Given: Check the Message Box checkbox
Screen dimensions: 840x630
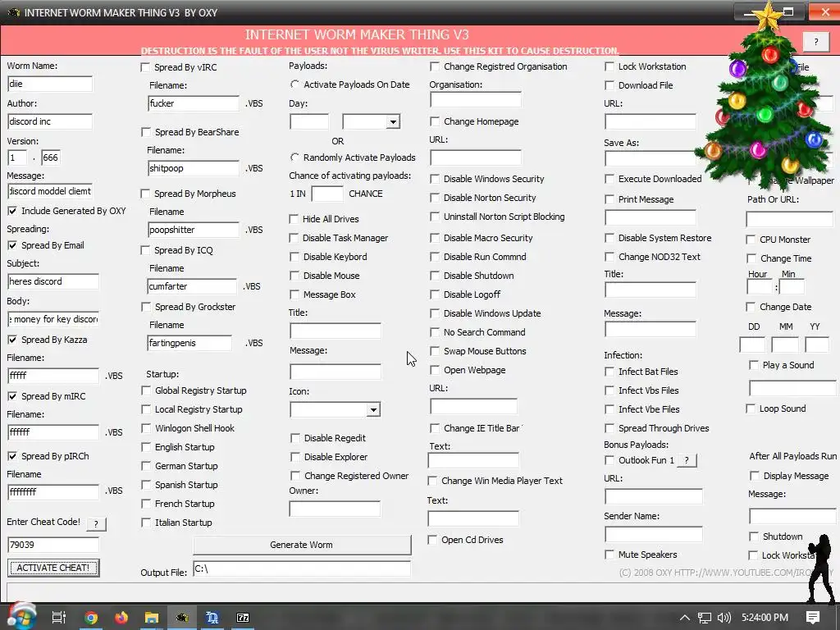Looking at the screenshot, I should pos(294,294).
